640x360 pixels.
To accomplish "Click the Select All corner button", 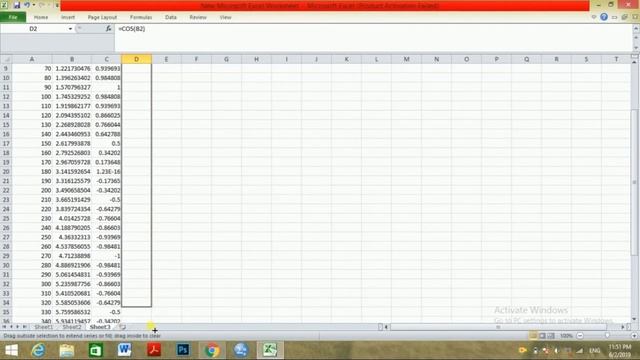I will click(x=6, y=59).
